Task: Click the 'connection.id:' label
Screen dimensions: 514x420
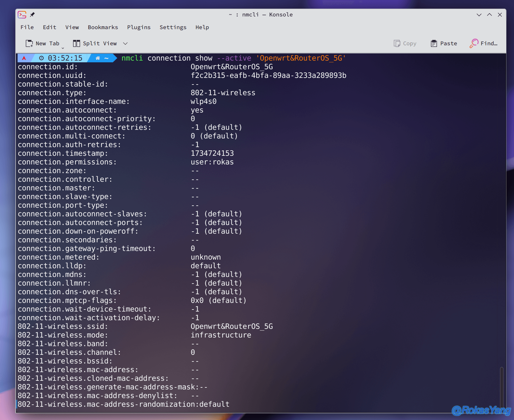Action: tap(48, 67)
